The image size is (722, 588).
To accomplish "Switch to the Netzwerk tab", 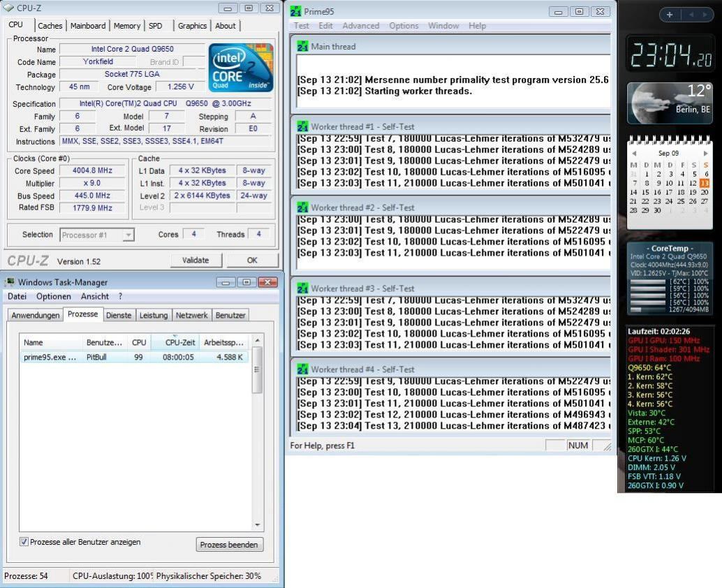I will click(191, 316).
